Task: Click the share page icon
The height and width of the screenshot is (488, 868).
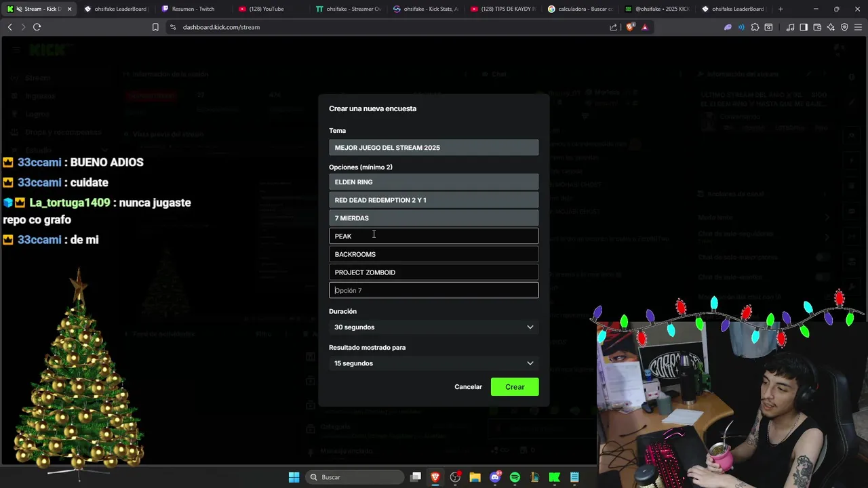Action: (614, 27)
